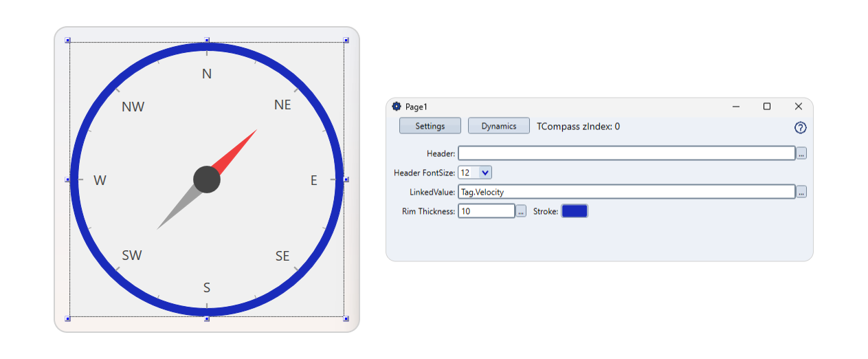This screenshot has width=868, height=359.
Task: Click the LinkedValue field containing Tag.Velocity
Action: pyautogui.click(x=626, y=193)
